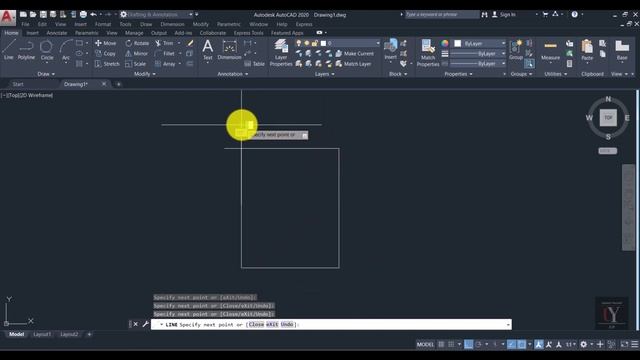Choose the Close option in command line

pos(256,324)
